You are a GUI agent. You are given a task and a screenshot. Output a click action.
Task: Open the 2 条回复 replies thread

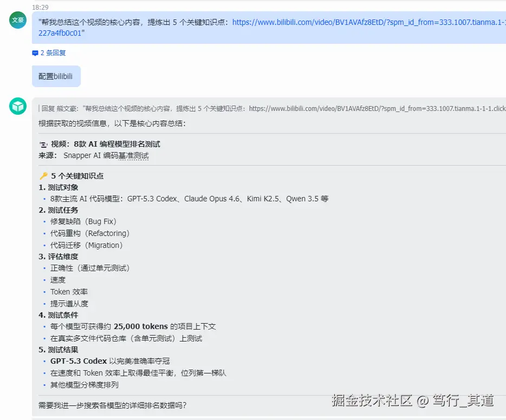(53, 52)
